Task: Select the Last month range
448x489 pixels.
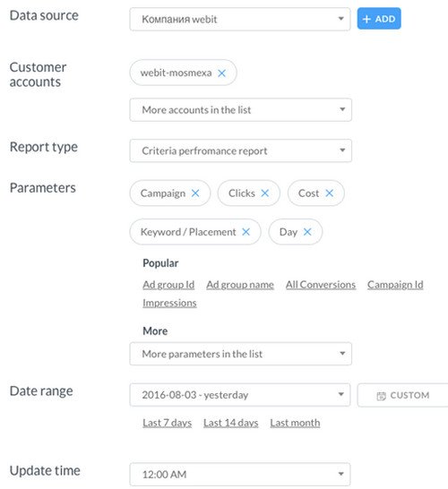Action: tap(295, 423)
